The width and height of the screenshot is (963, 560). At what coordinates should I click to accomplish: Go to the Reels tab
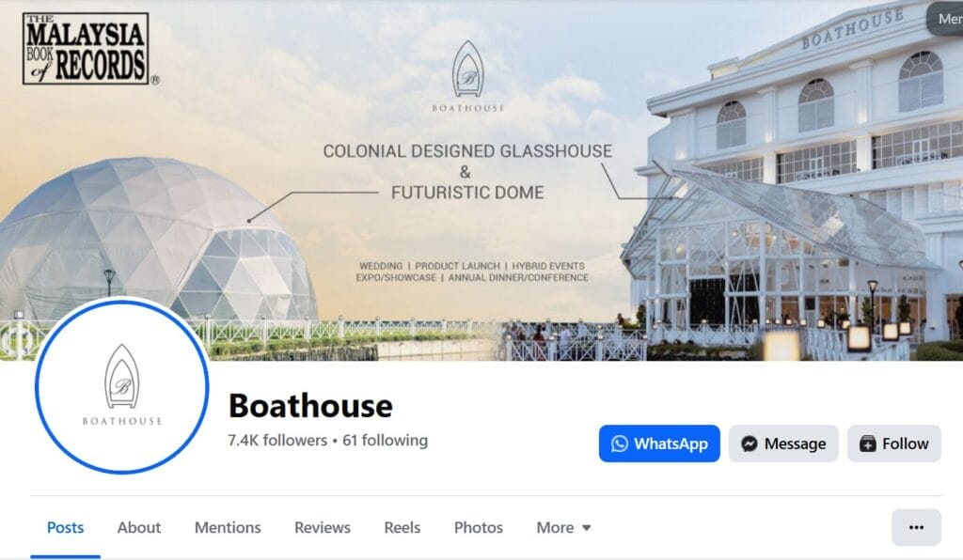coord(403,527)
